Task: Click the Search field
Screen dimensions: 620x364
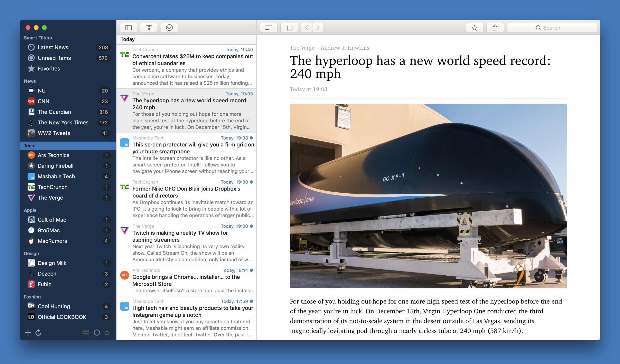Action: tap(552, 28)
